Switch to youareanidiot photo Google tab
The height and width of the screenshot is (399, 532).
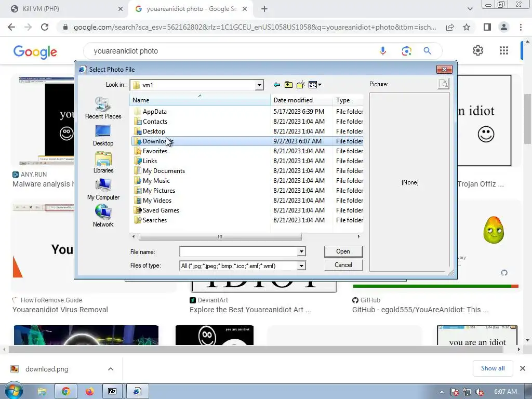tap(190, 9)
